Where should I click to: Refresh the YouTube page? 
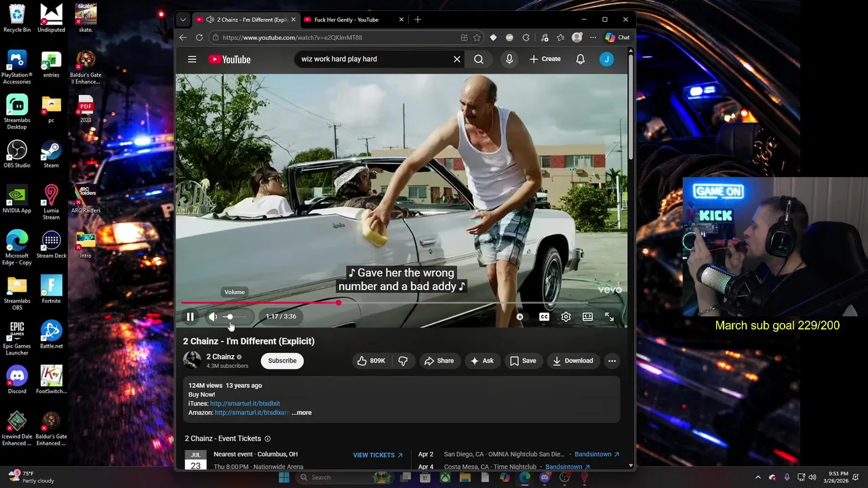click(199, 38)
